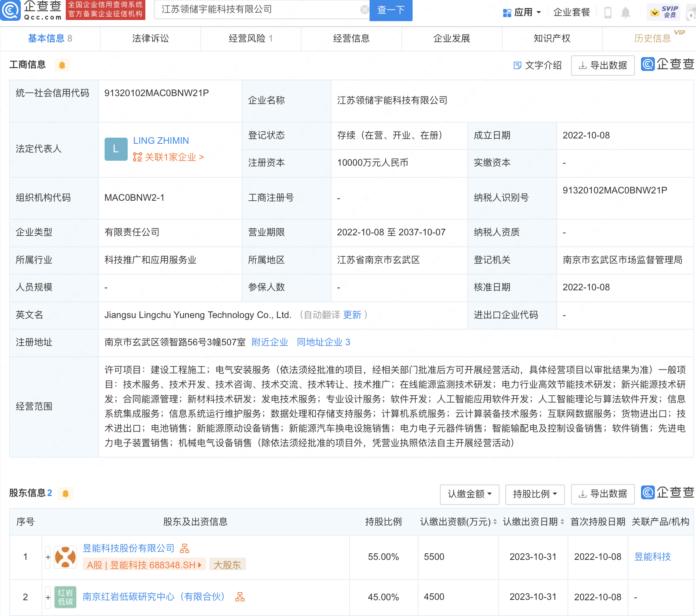Image resolution: width=696 pixels, height=616 pixels.
Task: Expand row 2 shareholder with plus icon
Action: [x=48, y=597]
